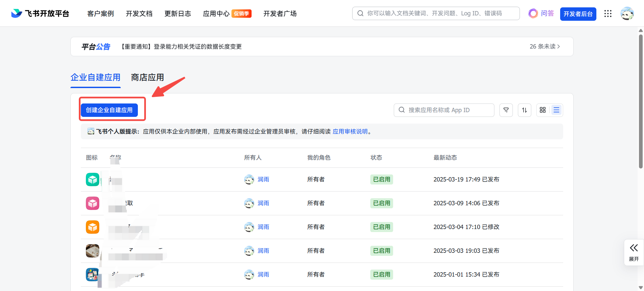The image size is (644, 291).
Task: Open the user avatar menu
Action: click(x=627, y=13)
